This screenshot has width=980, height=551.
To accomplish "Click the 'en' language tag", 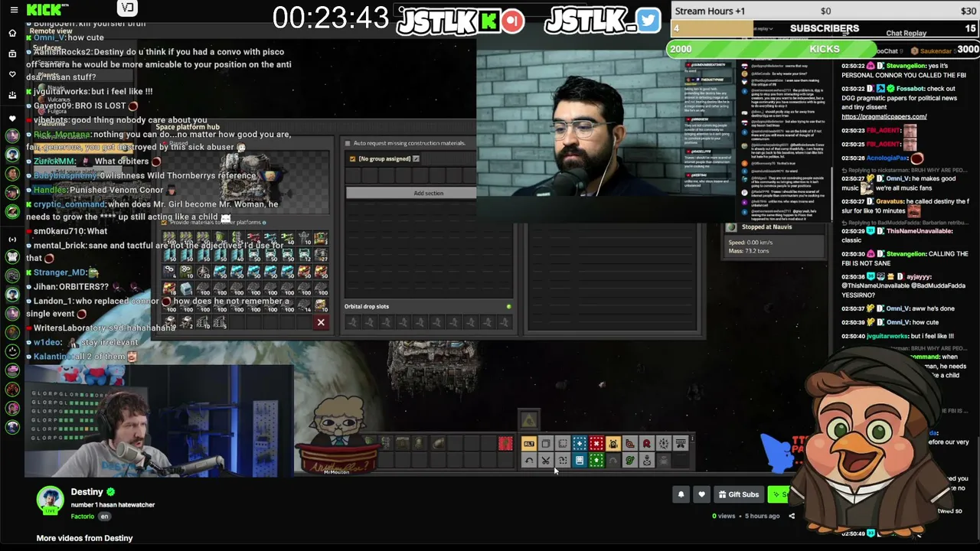I will pos(105,517).
